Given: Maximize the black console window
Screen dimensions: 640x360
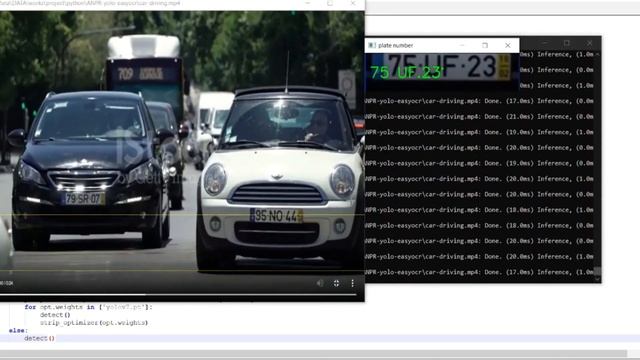Looking at the screenshot, I should (567, 43).
